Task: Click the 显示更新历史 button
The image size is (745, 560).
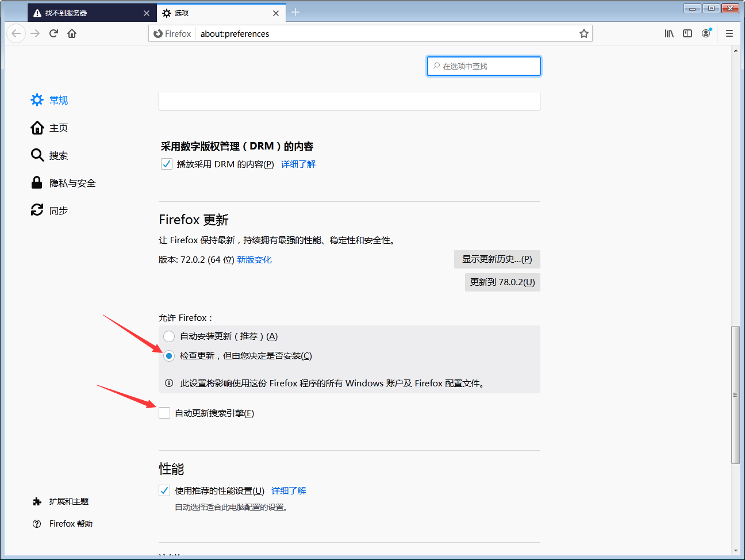Action: [x=497, y=259]
